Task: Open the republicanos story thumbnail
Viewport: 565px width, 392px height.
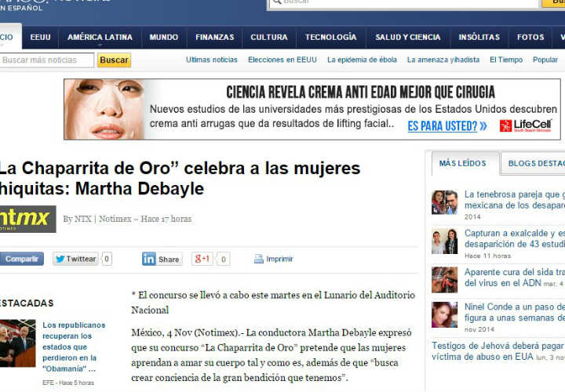Action: click(18, 343)
